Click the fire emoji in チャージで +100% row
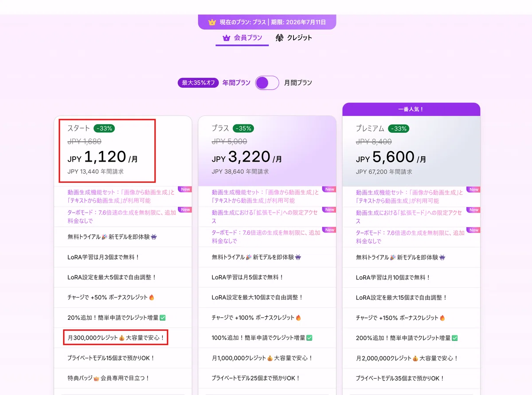532x395 pixels. click(298, 318)
